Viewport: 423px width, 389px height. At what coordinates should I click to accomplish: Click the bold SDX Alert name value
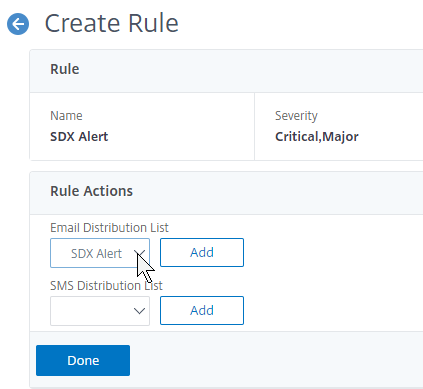point(79,137)
